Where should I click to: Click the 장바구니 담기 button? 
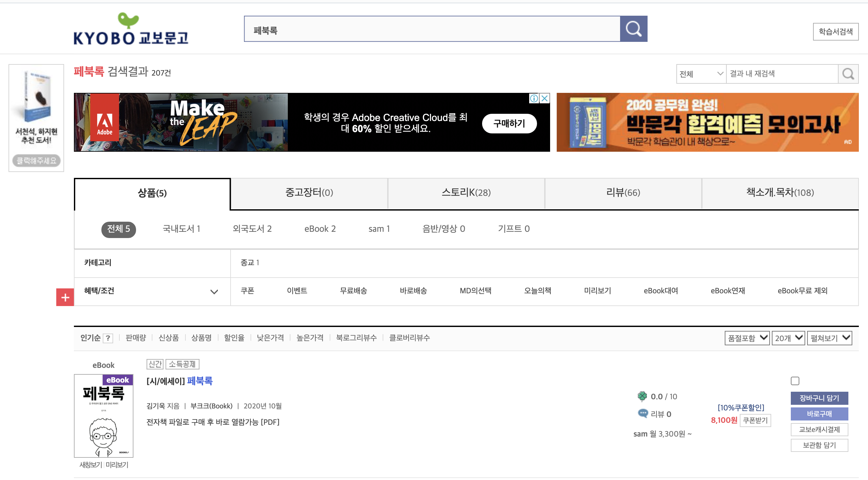819,398
